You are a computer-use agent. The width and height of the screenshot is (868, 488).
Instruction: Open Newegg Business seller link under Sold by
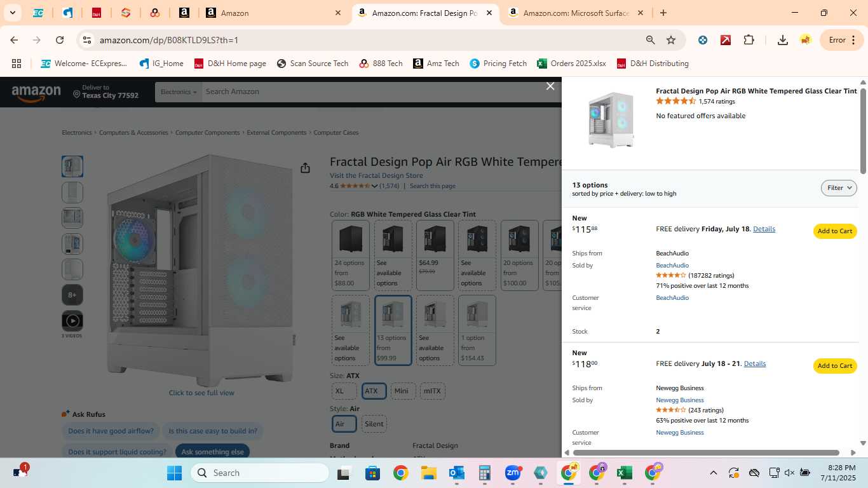pos(680,400)
